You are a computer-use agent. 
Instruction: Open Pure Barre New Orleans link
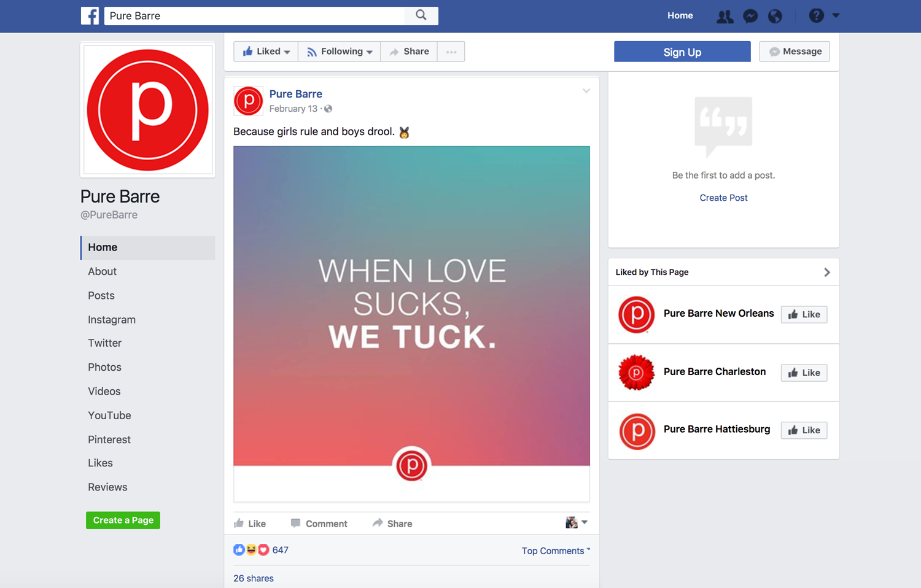tap(719, 313)
